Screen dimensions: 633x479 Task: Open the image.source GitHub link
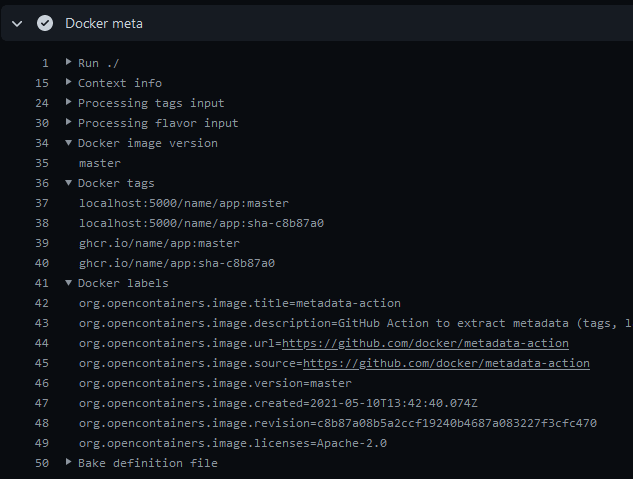[x=446, y=363]
